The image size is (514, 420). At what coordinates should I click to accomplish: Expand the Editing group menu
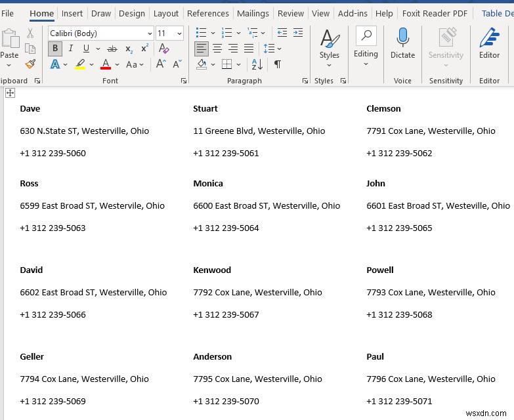pos(366,47)
